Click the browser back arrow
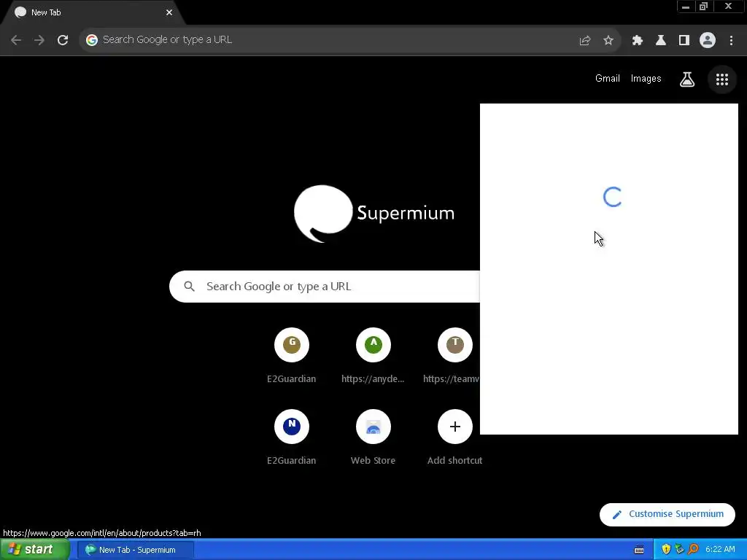Screen dimensions: 747x560 click(x=16, y=40)
